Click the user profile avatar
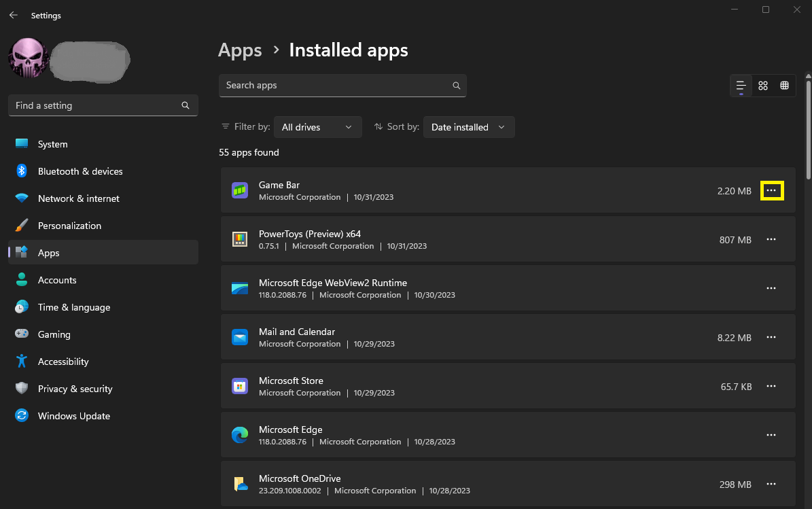Screen dimensions: 812x509 pyautogui.click(x=27, y=58)
